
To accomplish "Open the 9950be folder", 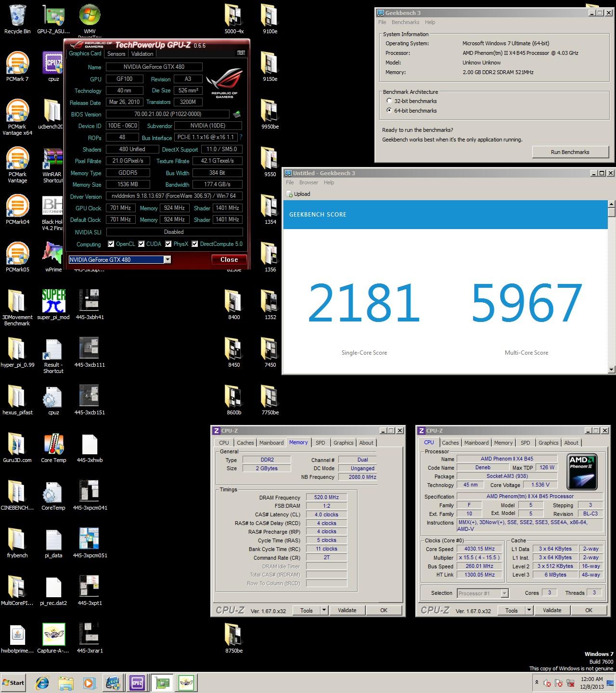I will 270,115.
